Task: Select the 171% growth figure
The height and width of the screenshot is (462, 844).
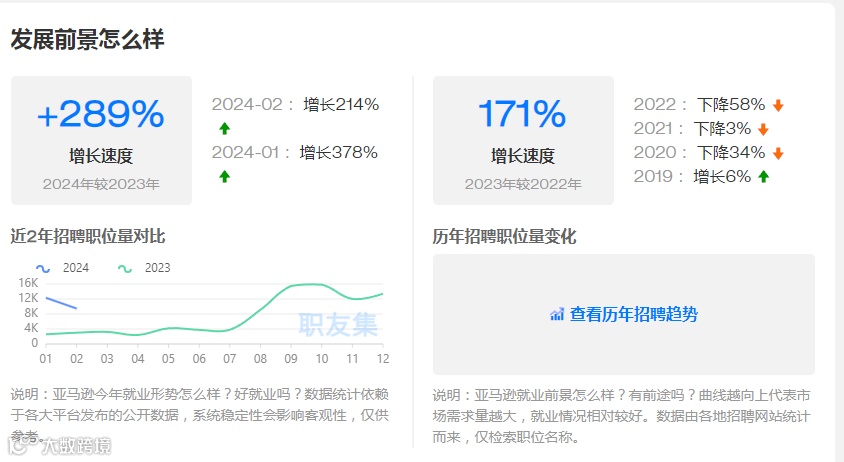Action: [x=522, y=114]
